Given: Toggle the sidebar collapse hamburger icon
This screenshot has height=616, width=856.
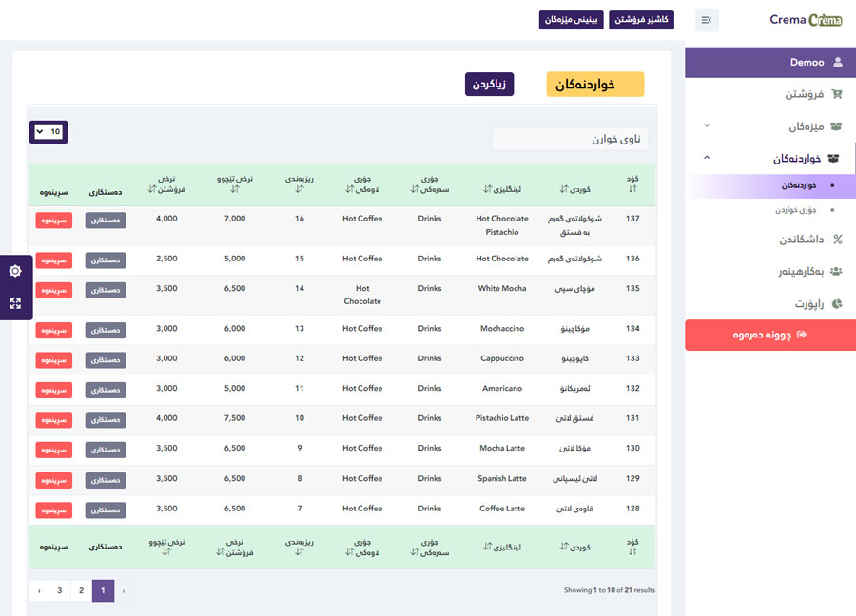Looking at the screenshot, I should point(706,20).
